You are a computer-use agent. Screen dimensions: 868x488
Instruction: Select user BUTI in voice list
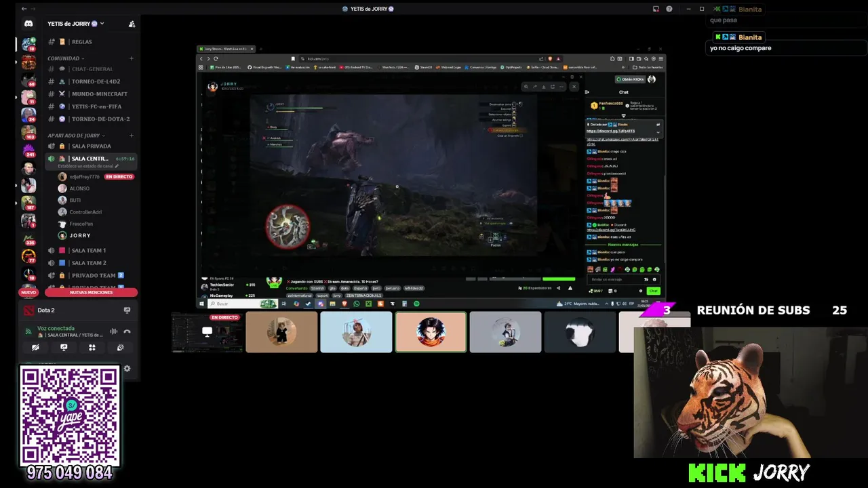pyautogui.click(x=75, y=200)
